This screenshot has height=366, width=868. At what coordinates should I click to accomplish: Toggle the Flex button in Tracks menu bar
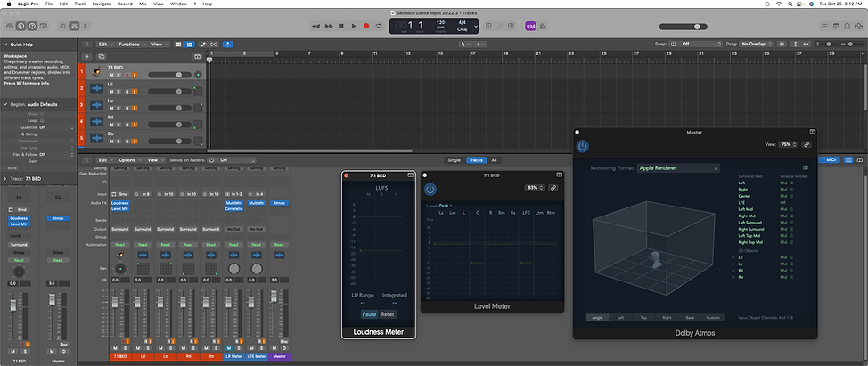[214, 45]
